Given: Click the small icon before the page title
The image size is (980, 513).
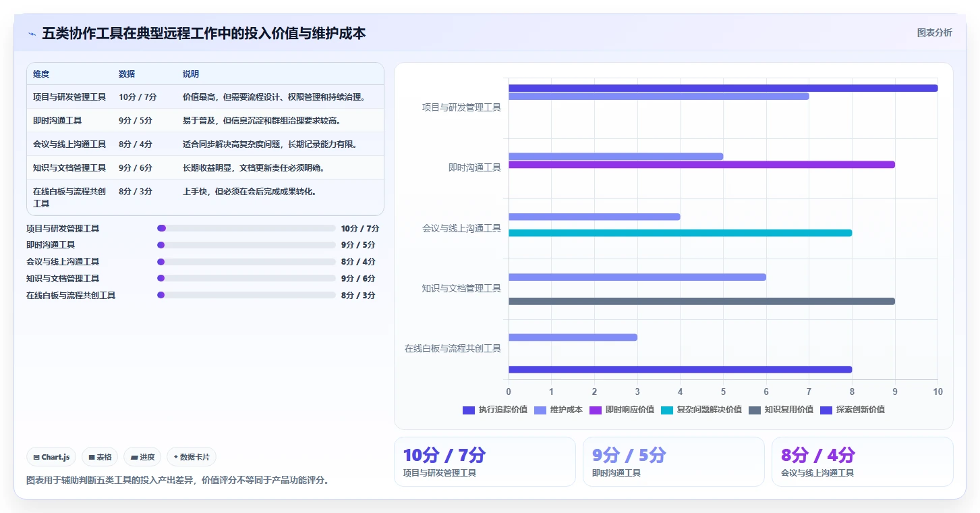Looking at the screenshot, I should point(32,34).
